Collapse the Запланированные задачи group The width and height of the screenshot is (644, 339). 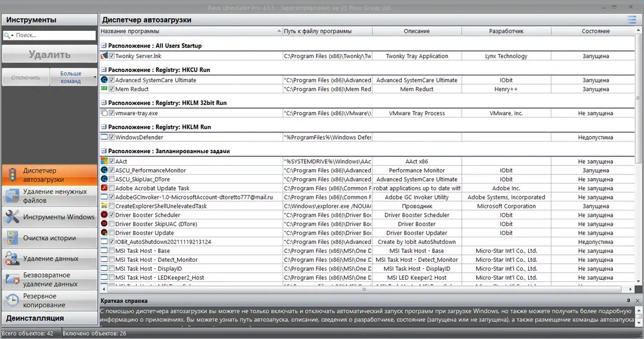(x=104, y=151)
